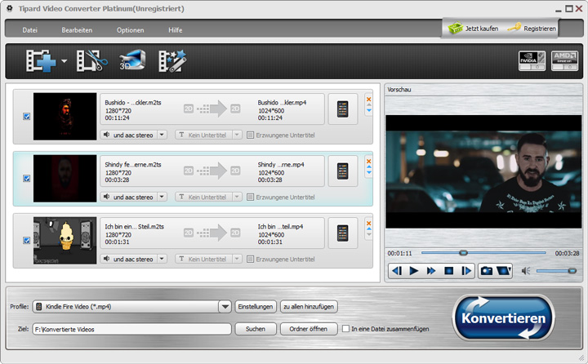
Task: Enable In eine Datei zusammenfügen
Action: [345, 329]
